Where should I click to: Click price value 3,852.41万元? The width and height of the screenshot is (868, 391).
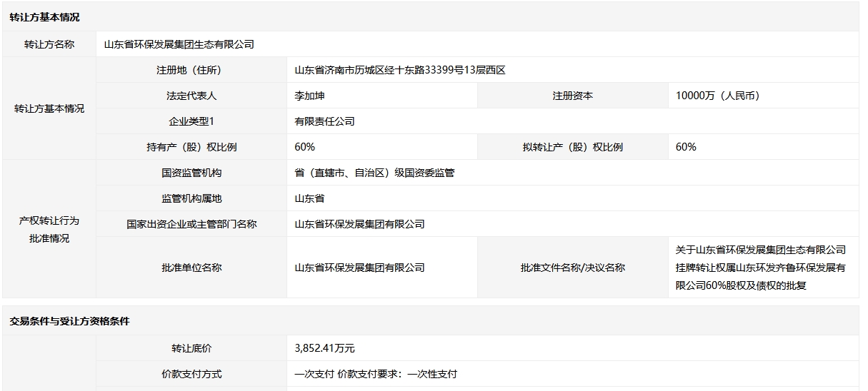(x=324, y=348)
